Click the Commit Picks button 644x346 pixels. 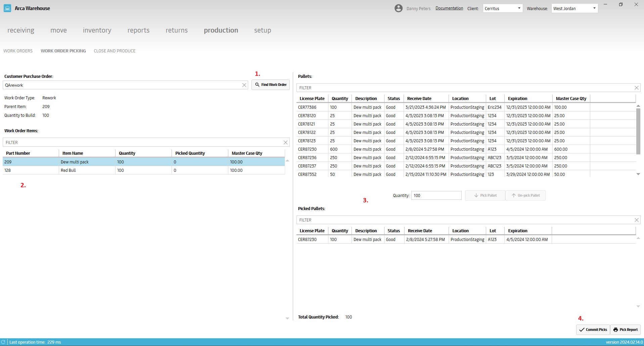tap(593, 330)
